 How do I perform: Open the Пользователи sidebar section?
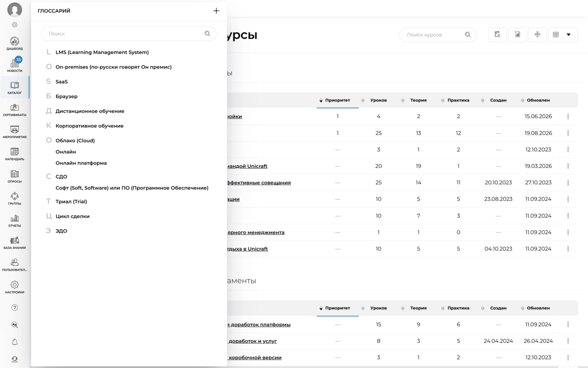pyautogui.click(x=14, y=265)
